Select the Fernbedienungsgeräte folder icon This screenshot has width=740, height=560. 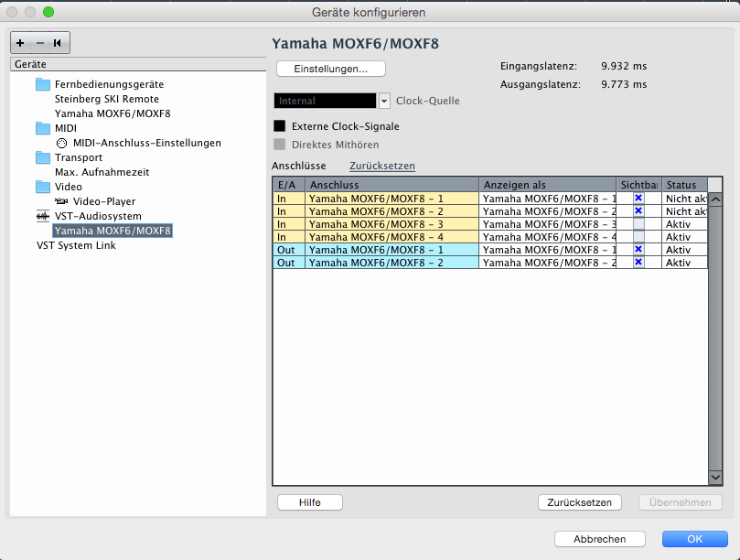pos(43,84)
